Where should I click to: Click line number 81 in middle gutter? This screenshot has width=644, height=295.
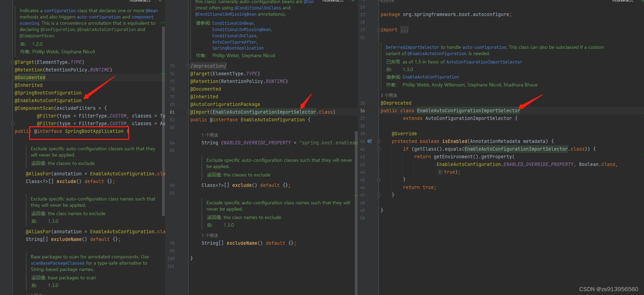[x=172, y=112]
